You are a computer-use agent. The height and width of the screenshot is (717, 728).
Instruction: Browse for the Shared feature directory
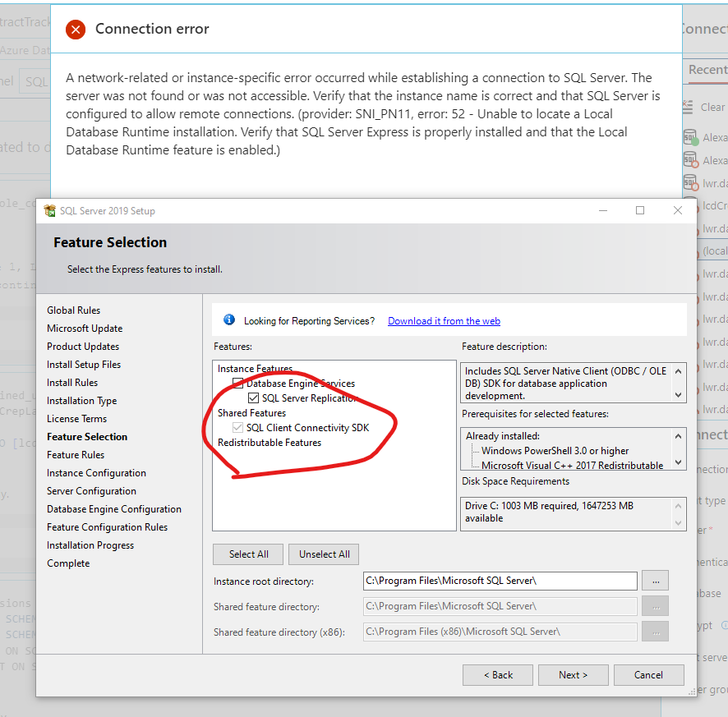pos(655,606)
